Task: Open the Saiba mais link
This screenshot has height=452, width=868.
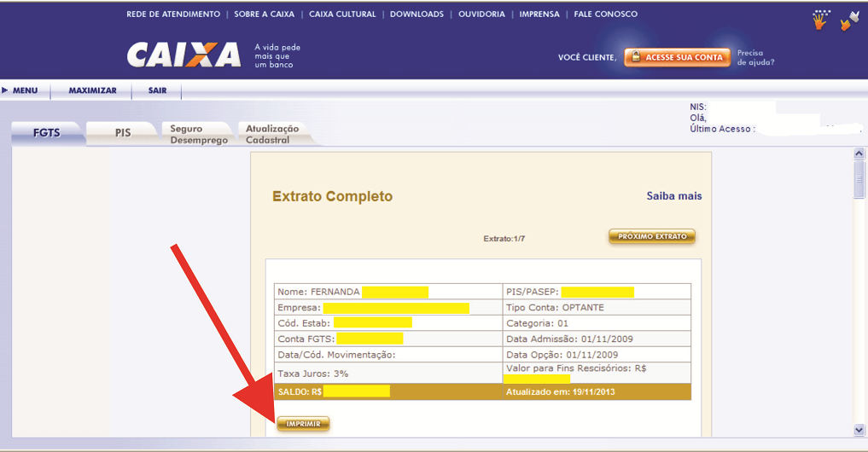Action: [x=673, y=196]
